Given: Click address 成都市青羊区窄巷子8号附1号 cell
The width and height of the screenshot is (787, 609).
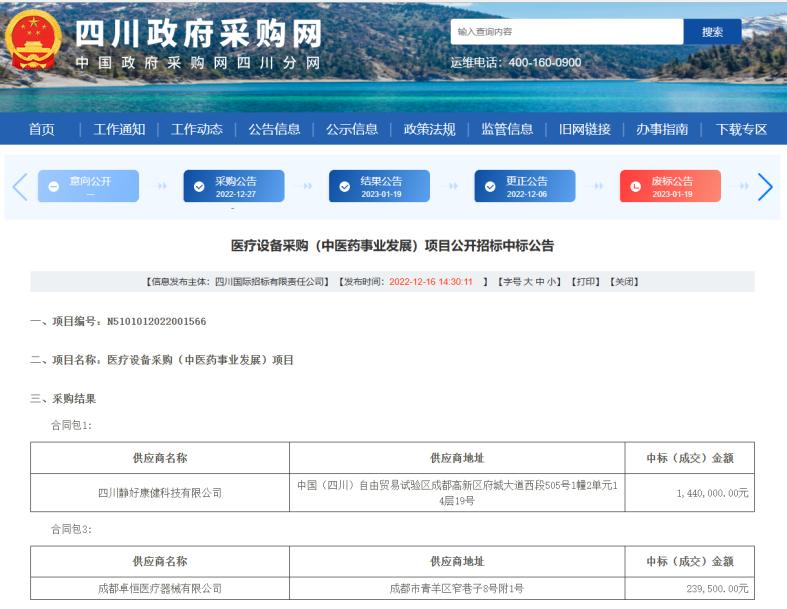Looking at the screenshot, I should pyautogui.click(x=457, y=588).
